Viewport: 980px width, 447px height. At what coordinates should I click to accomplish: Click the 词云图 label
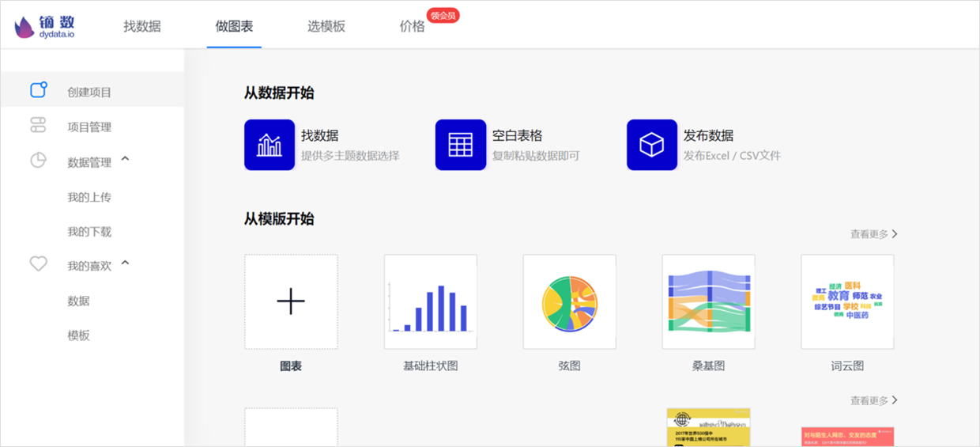pos(847,366)
